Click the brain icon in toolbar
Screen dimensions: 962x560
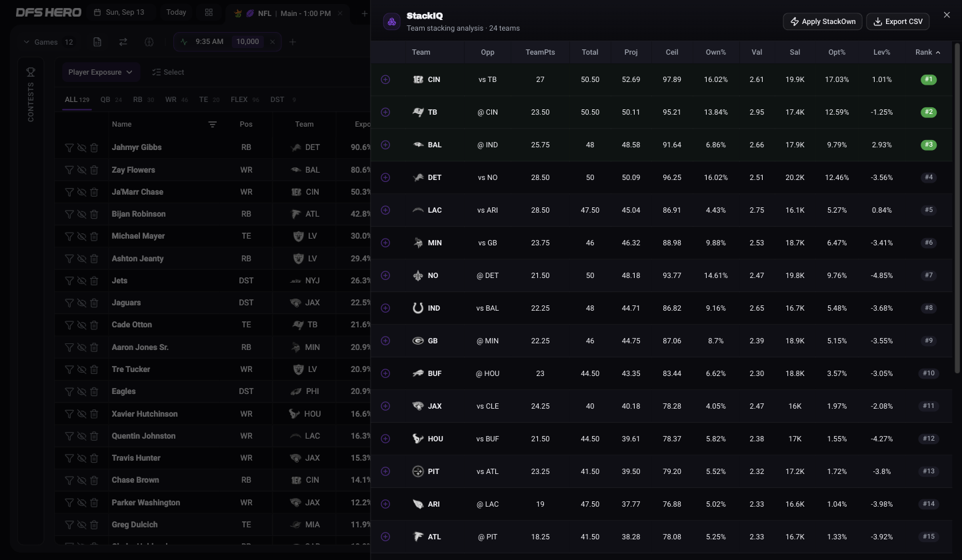tap(149, 42)
